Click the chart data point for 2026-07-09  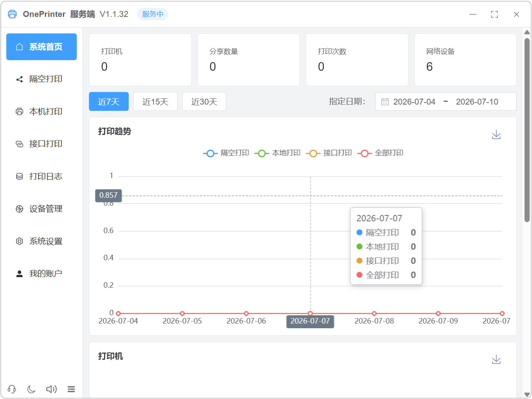point(438,314)
